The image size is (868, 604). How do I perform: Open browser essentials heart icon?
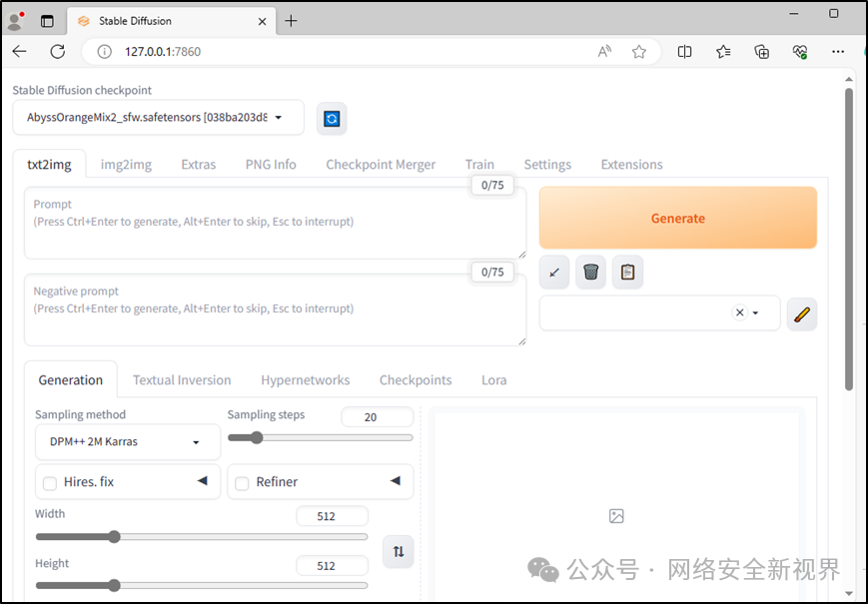click(800, 52)
